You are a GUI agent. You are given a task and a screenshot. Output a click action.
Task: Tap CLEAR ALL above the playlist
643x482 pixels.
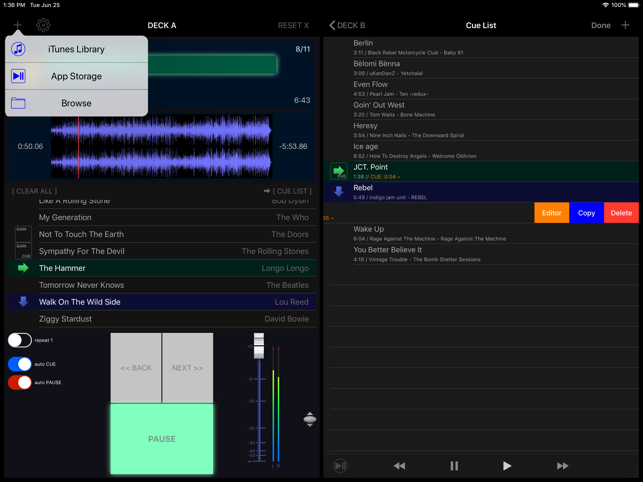coord(34,191)
